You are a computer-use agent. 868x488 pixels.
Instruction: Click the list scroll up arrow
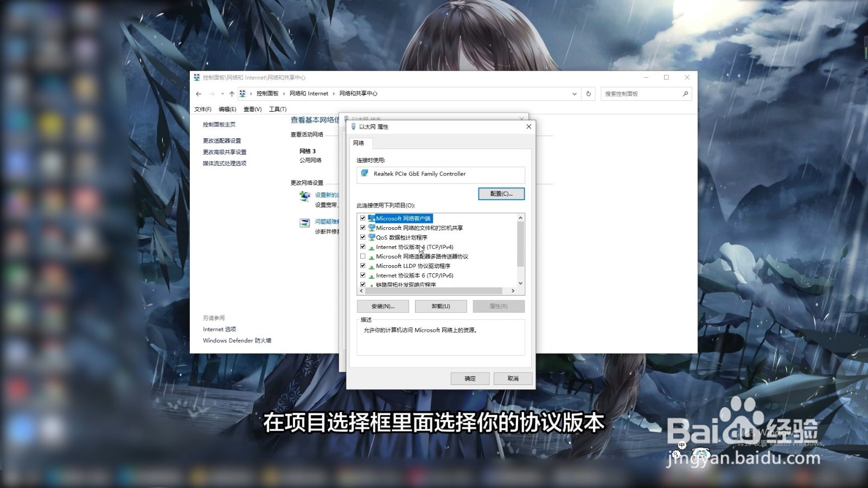tap(521, 217)
